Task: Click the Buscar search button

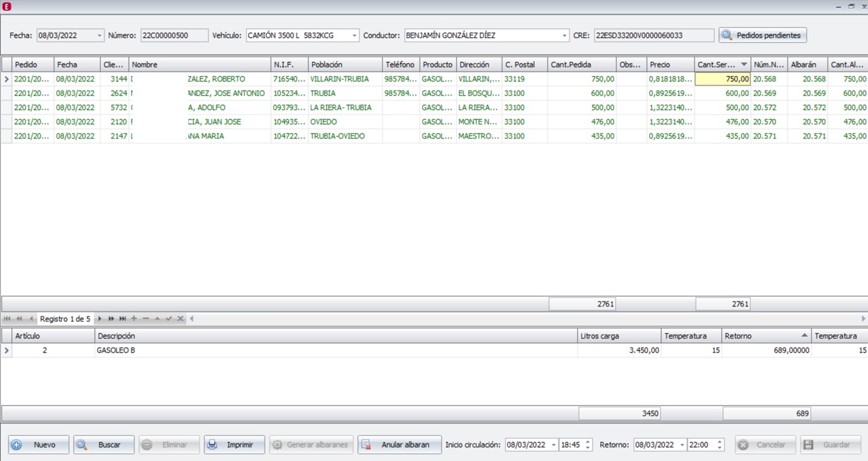Action: (103, 445)
